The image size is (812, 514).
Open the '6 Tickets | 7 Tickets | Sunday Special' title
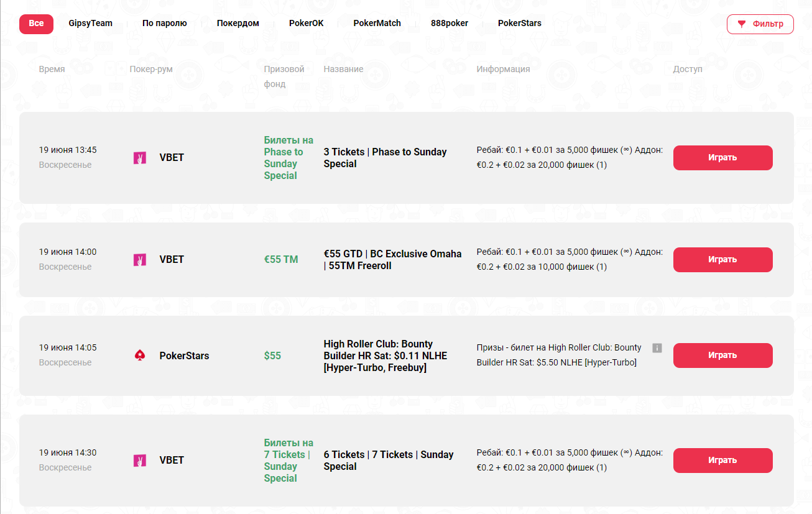click(x=389, y=461)
